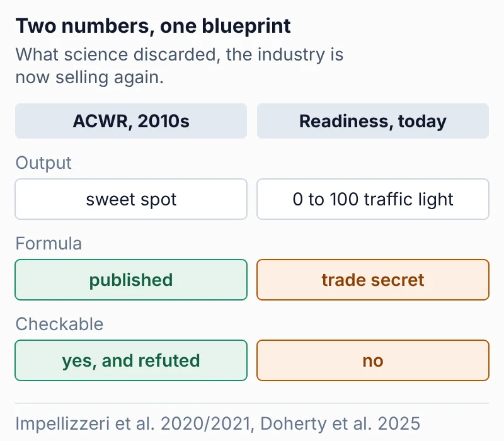Viewport: 504px width, 441px height.
Task: Select the 'ACWR, 2010s' column header
Action: (x=131, y=121)
